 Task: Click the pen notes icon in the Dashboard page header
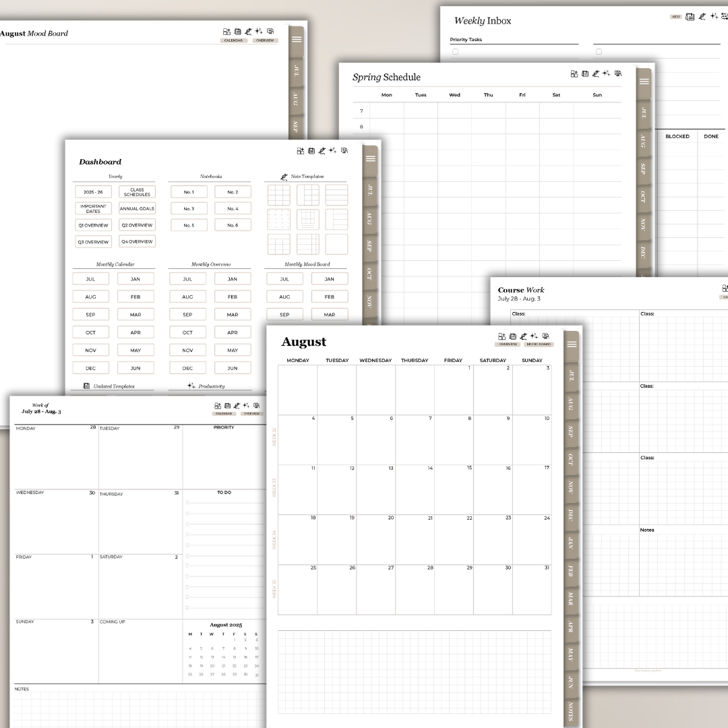(x=322, y=151)
